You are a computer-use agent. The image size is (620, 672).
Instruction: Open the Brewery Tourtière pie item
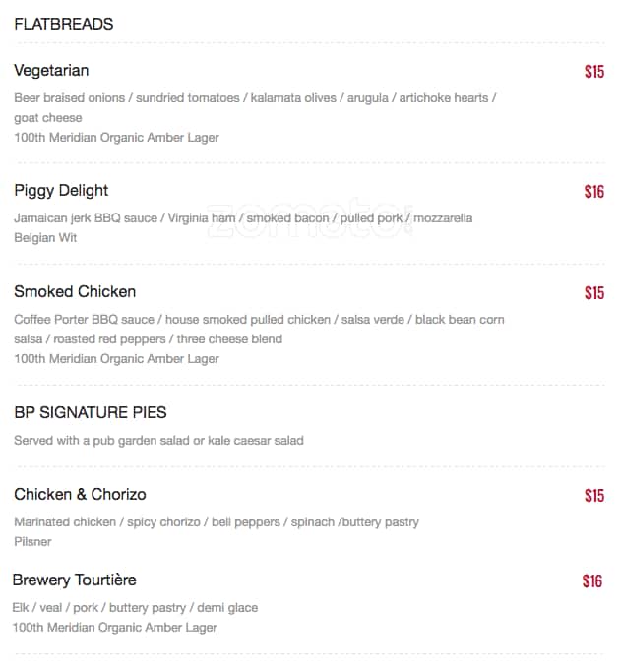pos(74,580)
